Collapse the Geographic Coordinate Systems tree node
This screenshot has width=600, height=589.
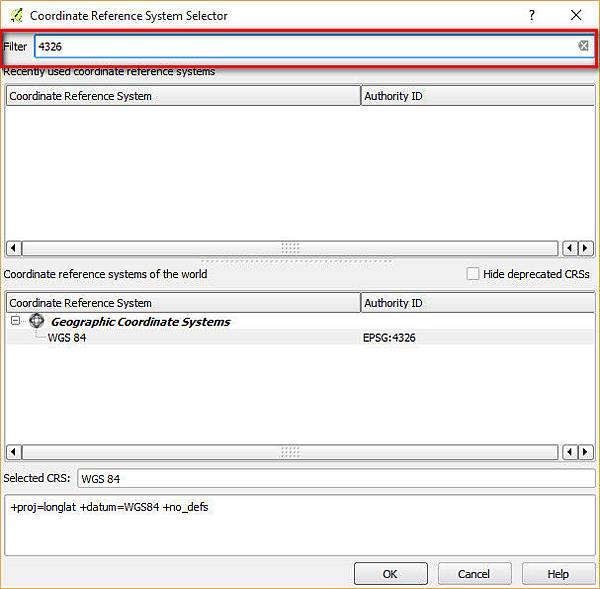click(15, 320)
